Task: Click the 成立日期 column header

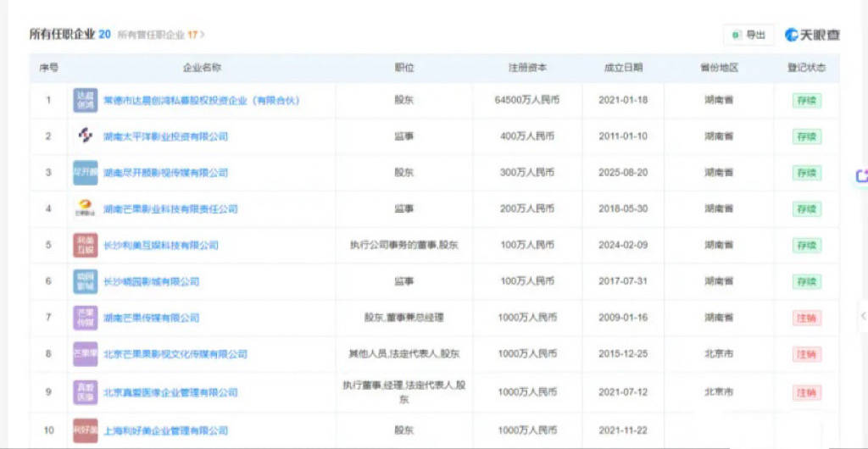Action: [x=623, y=68]
